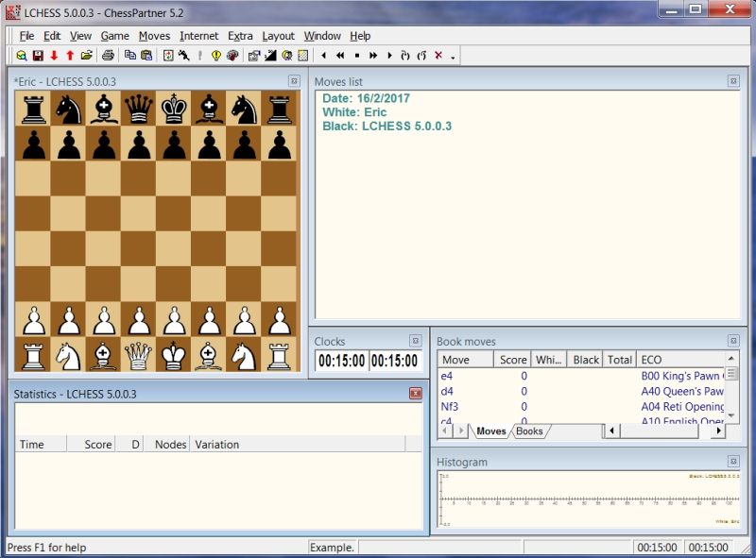Click the Black column header in Book moves
Screen dimensions: 756x558
pos(585,360)
